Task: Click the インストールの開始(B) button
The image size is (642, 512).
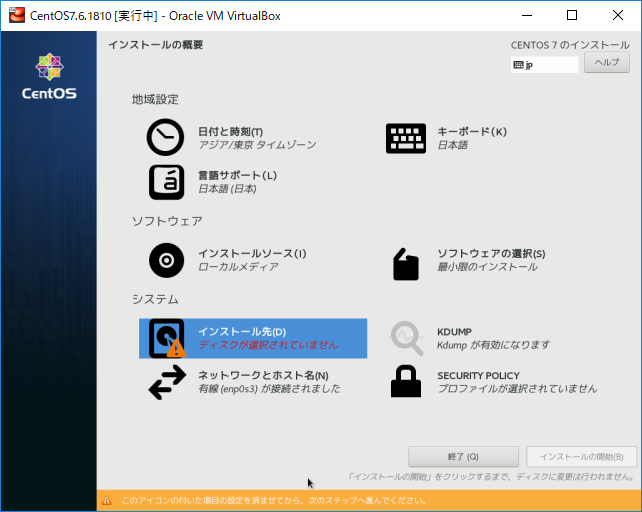Action: (581, 457)
